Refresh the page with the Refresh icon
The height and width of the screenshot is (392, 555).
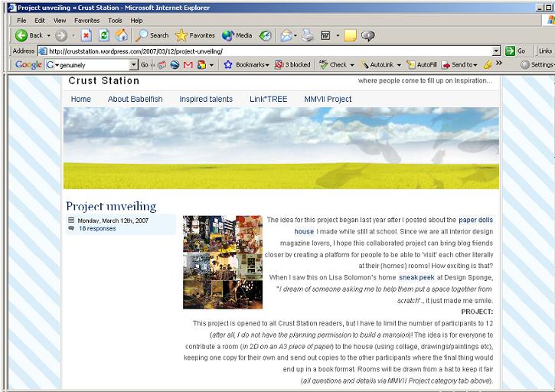pos(104,35)
